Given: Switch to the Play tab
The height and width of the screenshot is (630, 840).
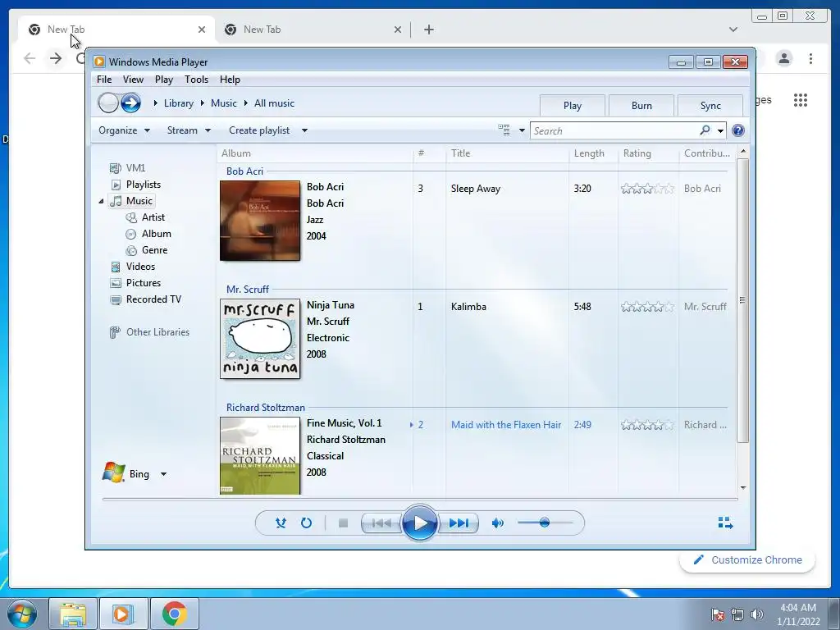Looking at the screenshot, I should (572, 106).
